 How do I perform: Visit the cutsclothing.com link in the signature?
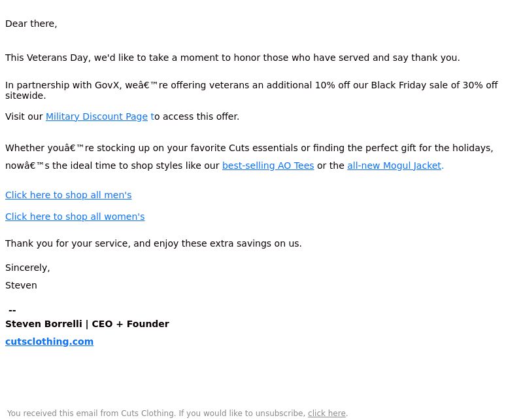[50, 341]
